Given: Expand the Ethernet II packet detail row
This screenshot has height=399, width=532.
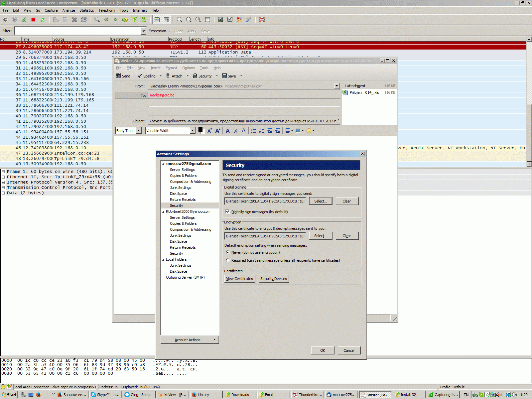Looking at the screenshot, I should tap(3, 177).
